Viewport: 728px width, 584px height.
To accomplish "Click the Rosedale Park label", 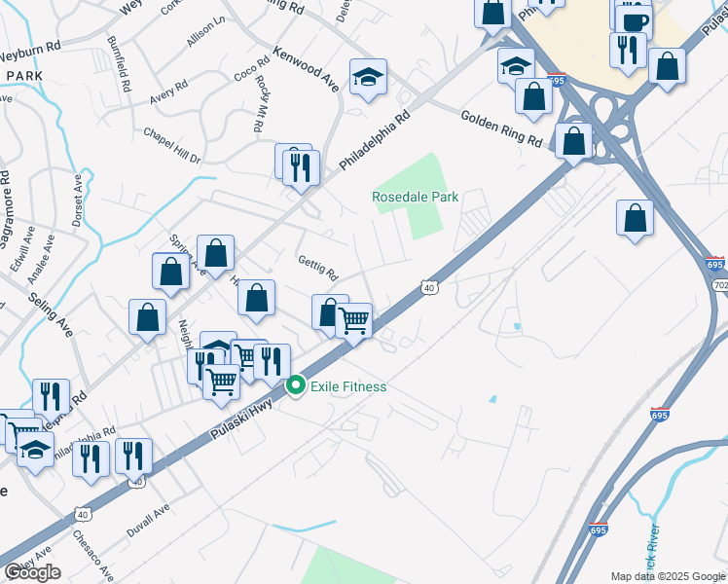I will pos(415,197).
